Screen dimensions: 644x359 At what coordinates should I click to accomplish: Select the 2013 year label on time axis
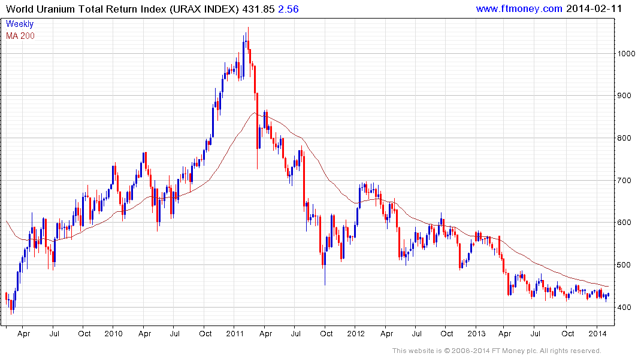pyautogui.click(x=476, y=333)
